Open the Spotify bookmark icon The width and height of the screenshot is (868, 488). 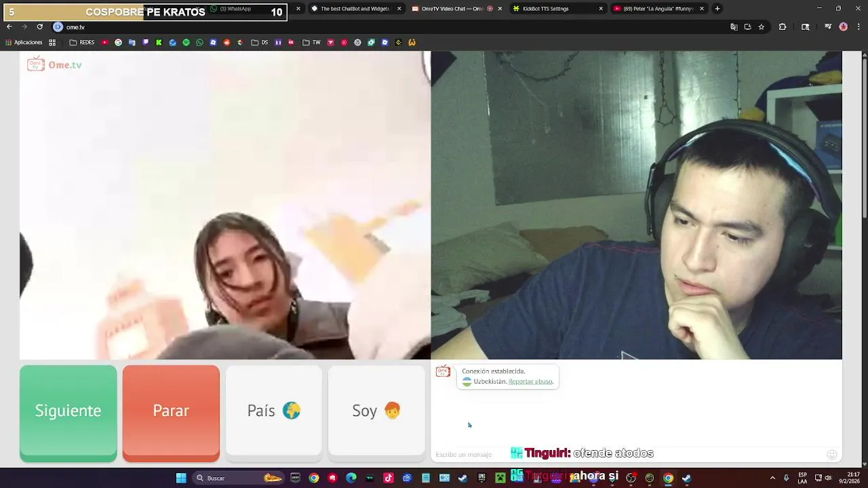click(186, 42)
